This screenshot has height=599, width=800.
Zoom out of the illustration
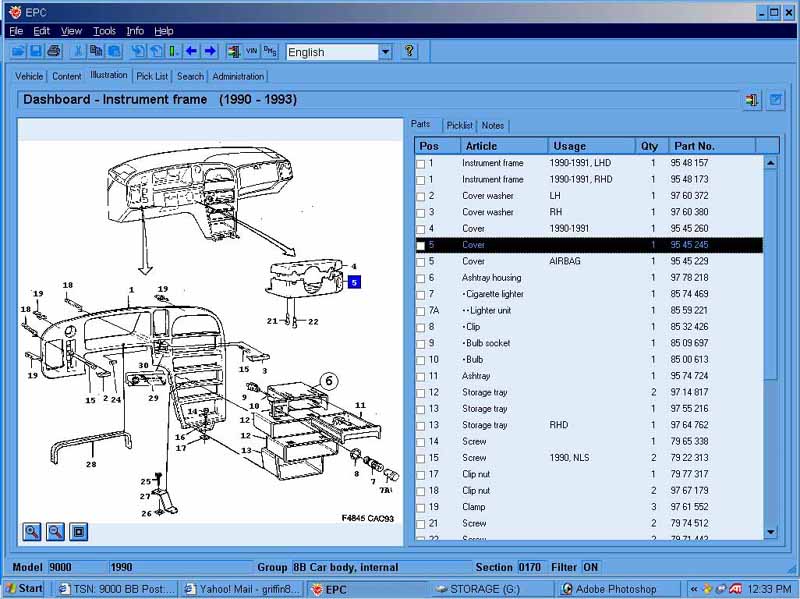[x=56, y=532]
